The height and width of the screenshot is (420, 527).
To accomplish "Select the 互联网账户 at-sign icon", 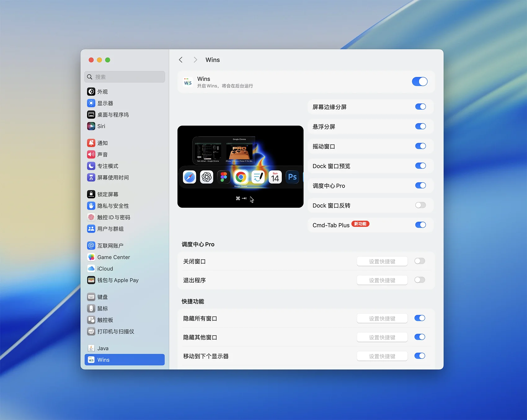I will pyautogui.click(x=91, y=245).
